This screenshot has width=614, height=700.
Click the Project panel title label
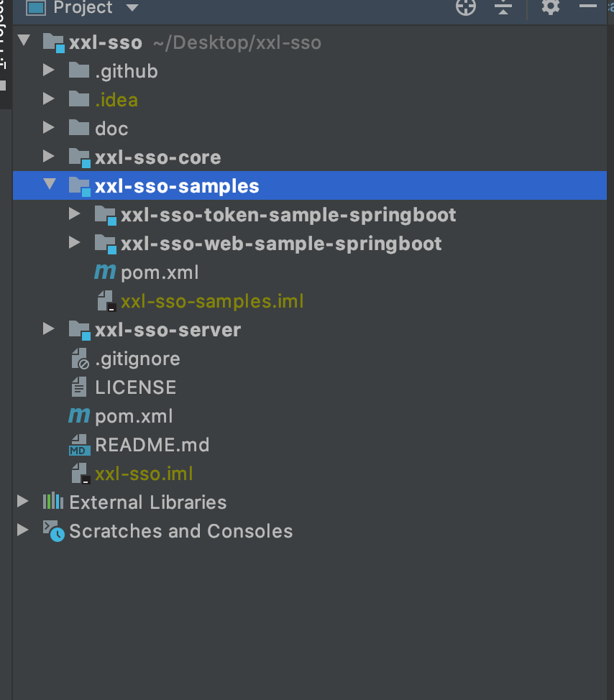click(x=83, y=8)
